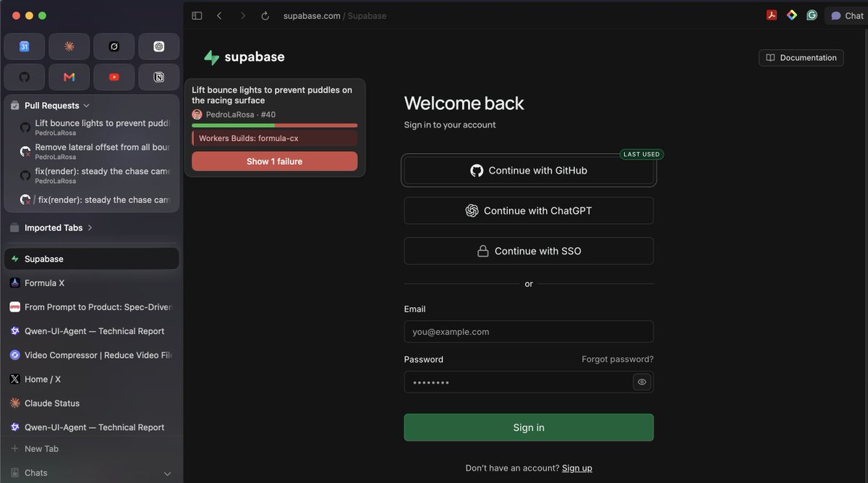
Task: Expand the Imported Tabs folder chevron
Action: pos(90,228)
